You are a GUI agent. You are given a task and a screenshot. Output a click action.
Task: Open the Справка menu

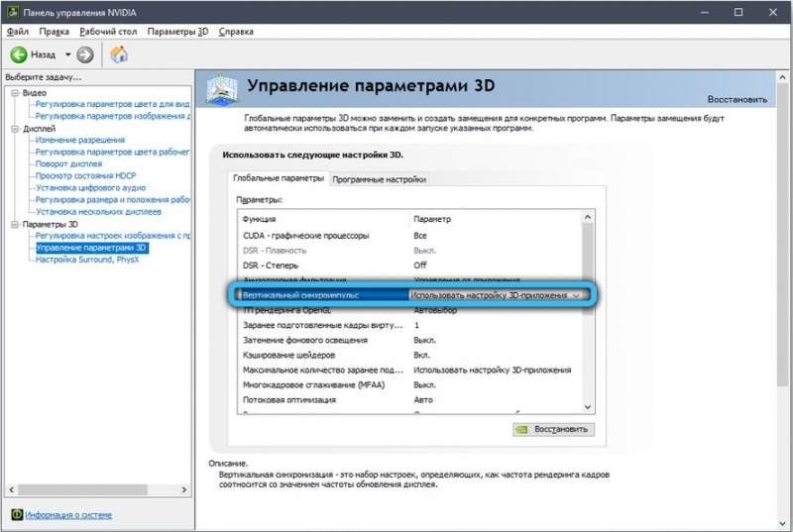coord(236,32)
